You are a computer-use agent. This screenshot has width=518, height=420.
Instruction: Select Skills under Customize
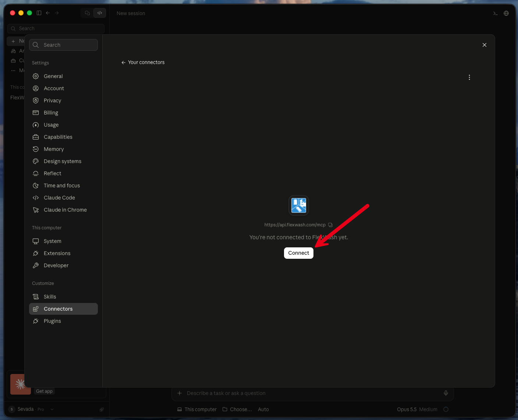[x=63, y=297]
